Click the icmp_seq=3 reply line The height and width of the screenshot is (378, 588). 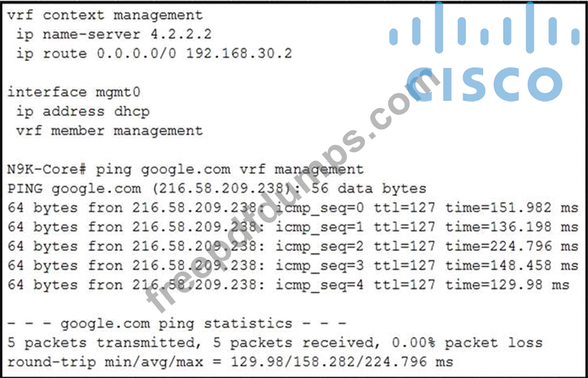click(x=293, y=266)
